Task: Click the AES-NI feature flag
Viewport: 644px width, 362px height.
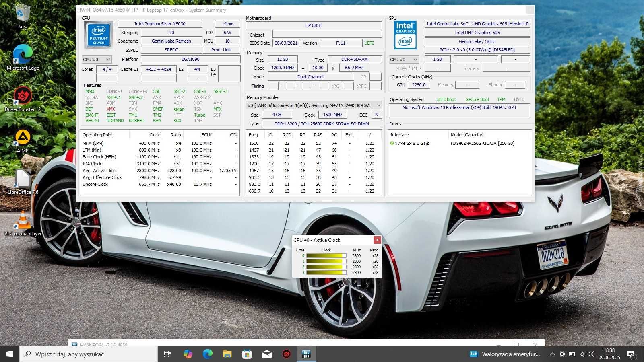Action: [92, 121]
